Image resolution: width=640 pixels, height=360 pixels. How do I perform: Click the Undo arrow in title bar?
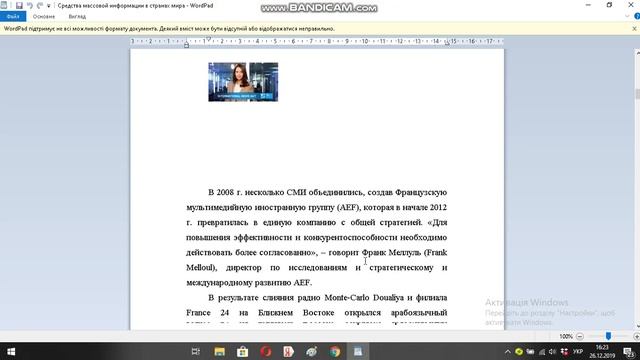[x=30, y=6]
